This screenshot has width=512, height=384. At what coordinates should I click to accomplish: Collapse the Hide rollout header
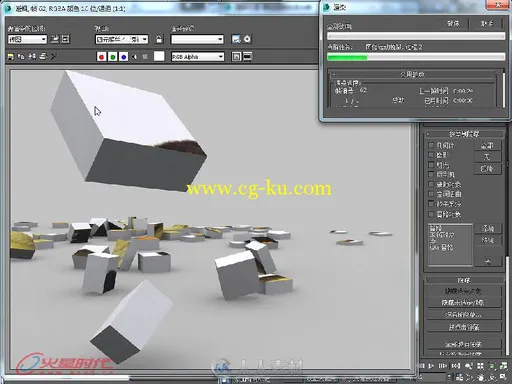(x=464, y=280)
